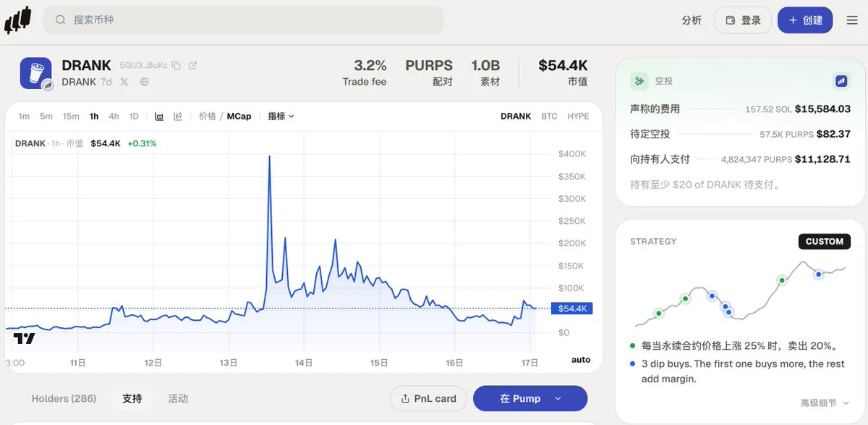Select DRANK as chart denomination
This screenshot has width=868, height=425.
pyautogui.click(x=516, y=116)
